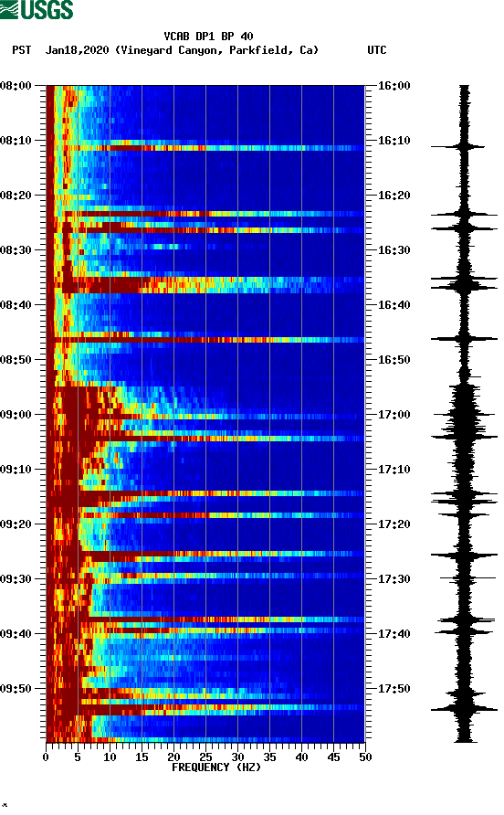
Task: Click the 08:20 PST time label
Action: pos(16,196)
